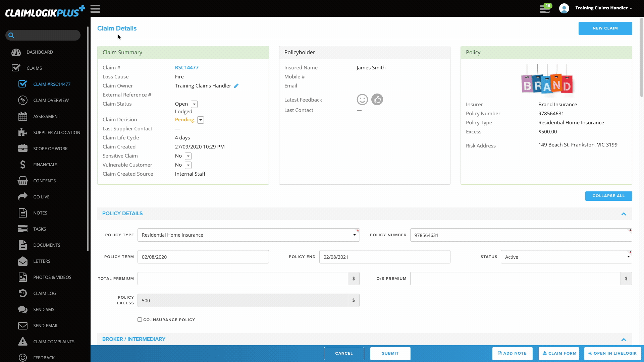Open the Sensitive Claim dropdown
The image size is (644, 362).
(188, 156)
